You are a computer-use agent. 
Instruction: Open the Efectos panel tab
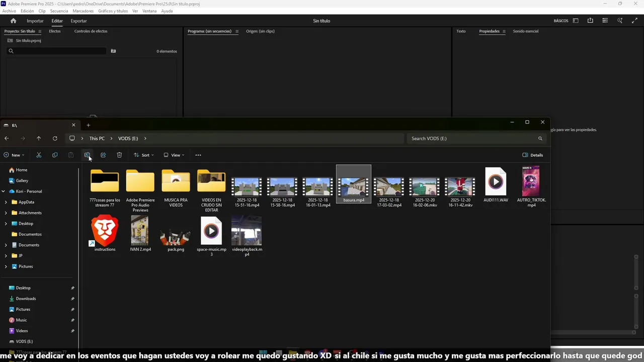click(54, 31)
